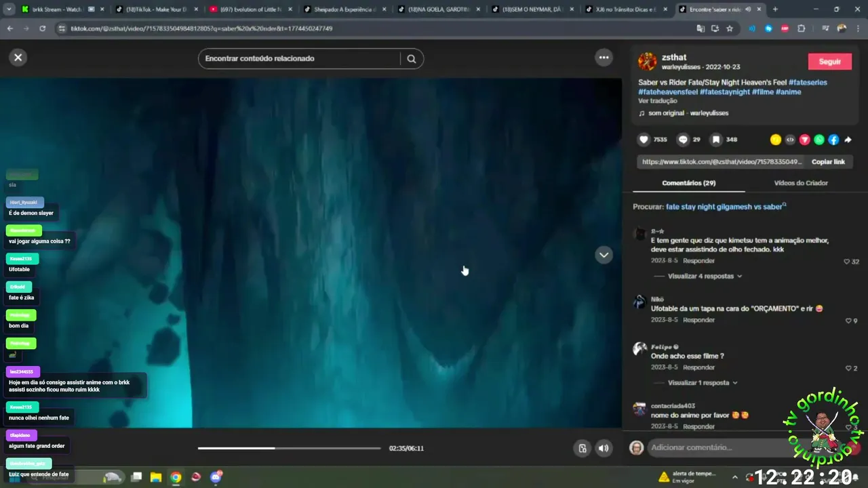Open the #fateheavensfeel hashtag
Image resolution: width=868 pixels, height=488 pixels.
pyautogui.click(x=668, y=92)
